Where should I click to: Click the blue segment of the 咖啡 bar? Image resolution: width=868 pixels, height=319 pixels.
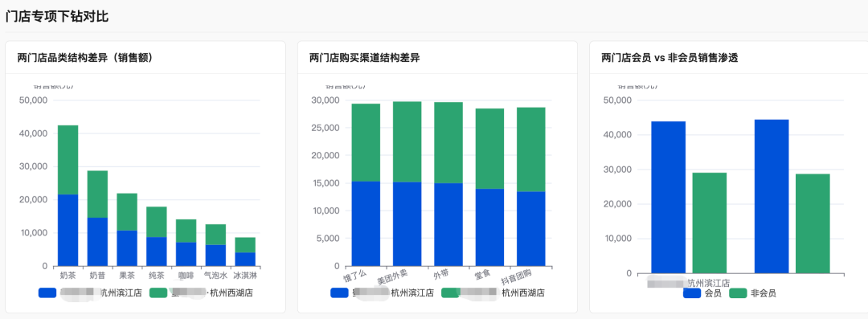click(186, 254)
